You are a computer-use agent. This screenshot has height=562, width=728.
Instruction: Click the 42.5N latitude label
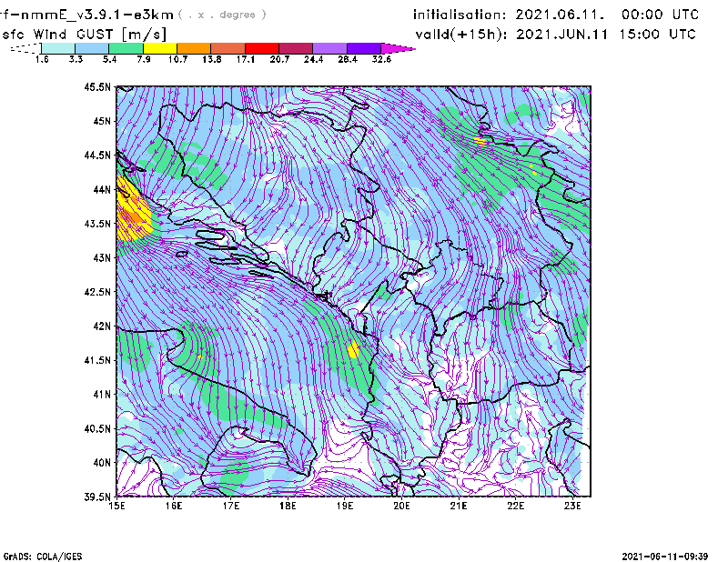coord(97,292)
